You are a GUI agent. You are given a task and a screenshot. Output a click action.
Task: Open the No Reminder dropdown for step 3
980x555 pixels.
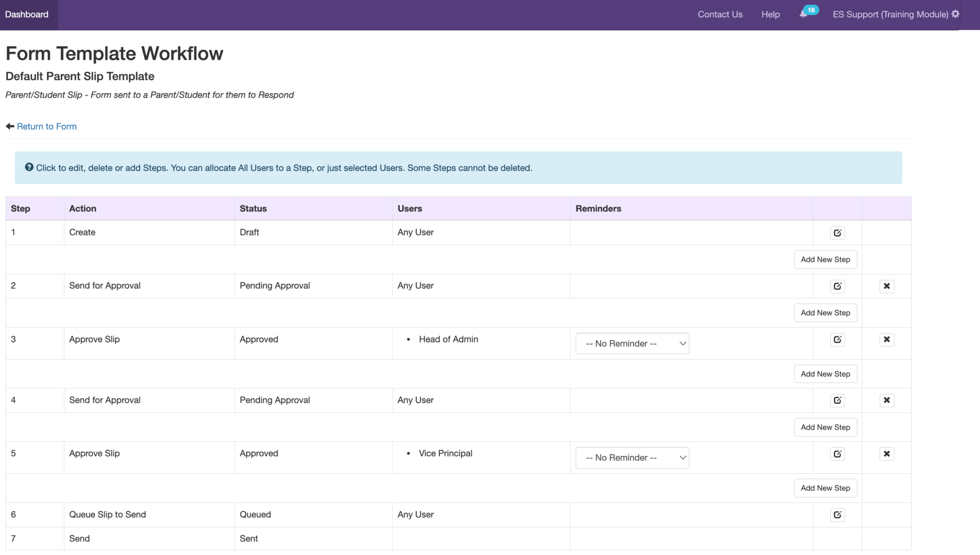point(632,343)
